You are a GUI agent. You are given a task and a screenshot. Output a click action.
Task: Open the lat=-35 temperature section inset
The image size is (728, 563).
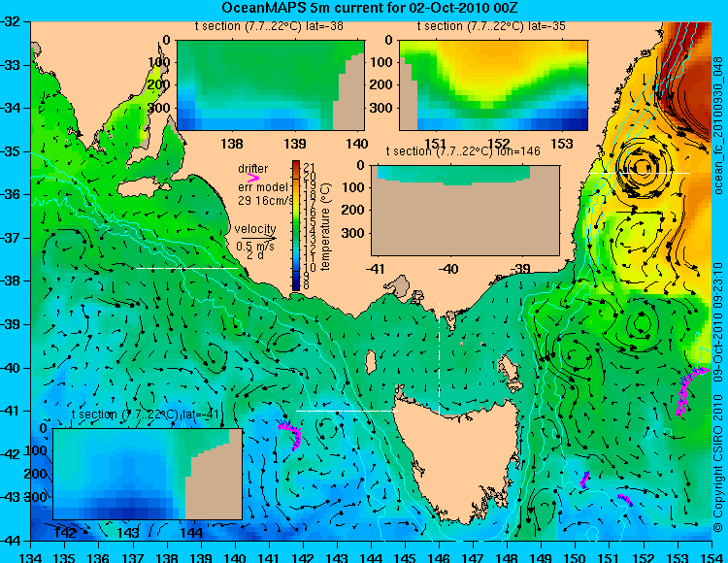(493, 85)
